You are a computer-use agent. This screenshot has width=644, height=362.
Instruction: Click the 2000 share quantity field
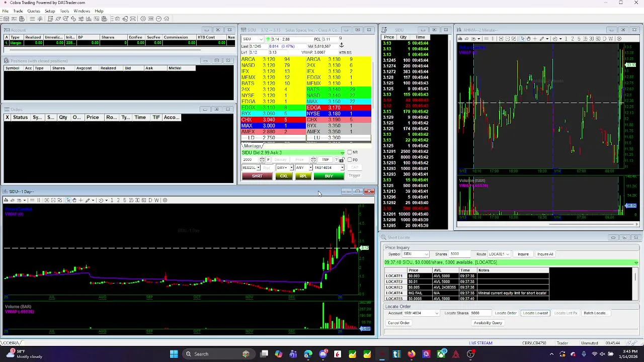(250, 160)
